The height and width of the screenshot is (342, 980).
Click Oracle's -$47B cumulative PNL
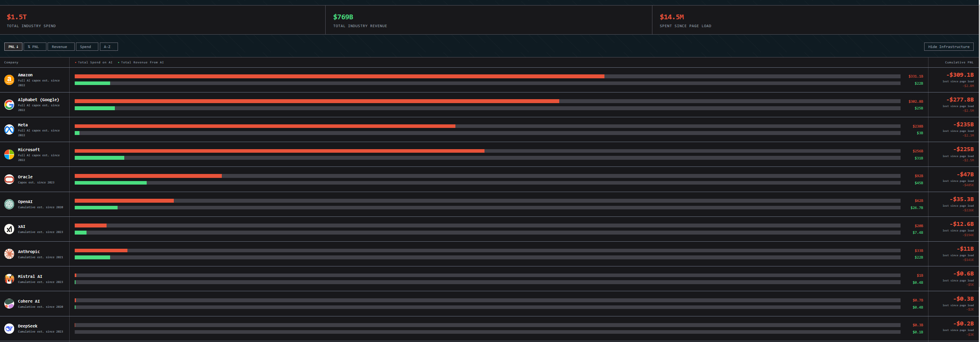[965, 174]
